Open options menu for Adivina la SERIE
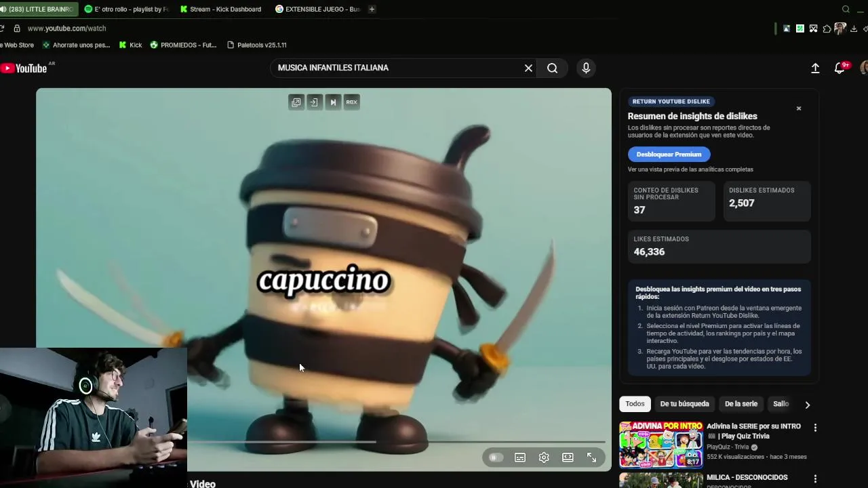This screenshot has width=868, height=488. tap(815, 428)
